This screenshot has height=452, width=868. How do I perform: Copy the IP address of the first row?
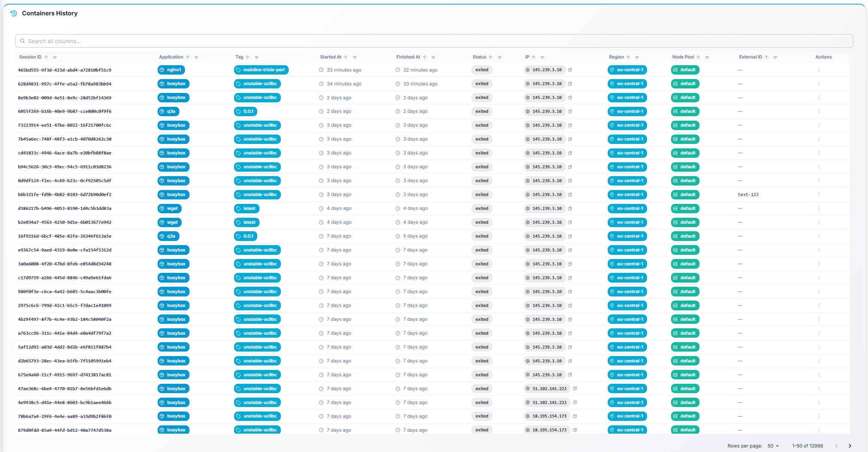pyautogui.click(x=570, y=70)
